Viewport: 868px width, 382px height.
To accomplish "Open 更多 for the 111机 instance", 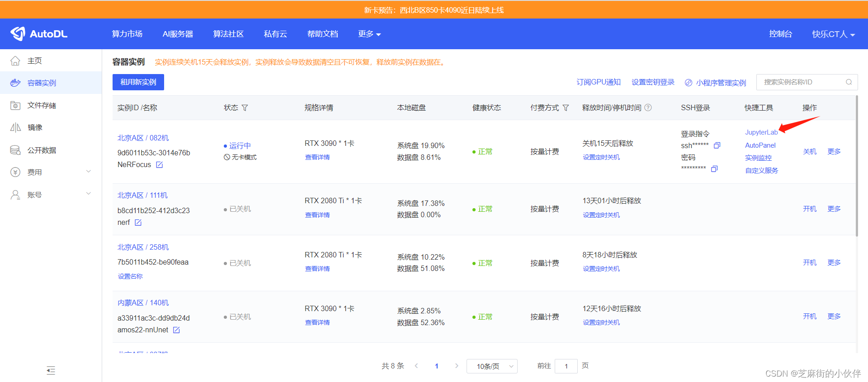I will [834, 209].
